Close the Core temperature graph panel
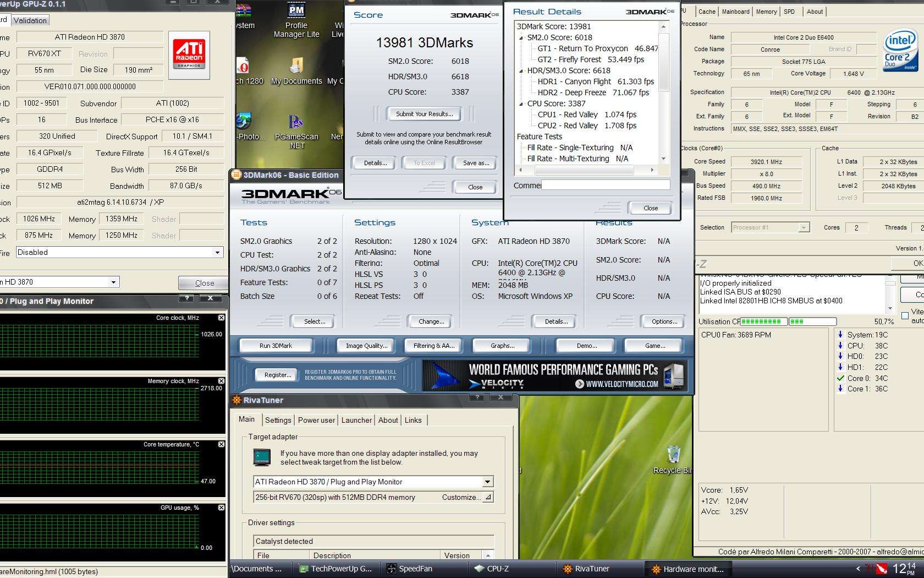Viewport: 924px width, 578px height. coord(221,444)
